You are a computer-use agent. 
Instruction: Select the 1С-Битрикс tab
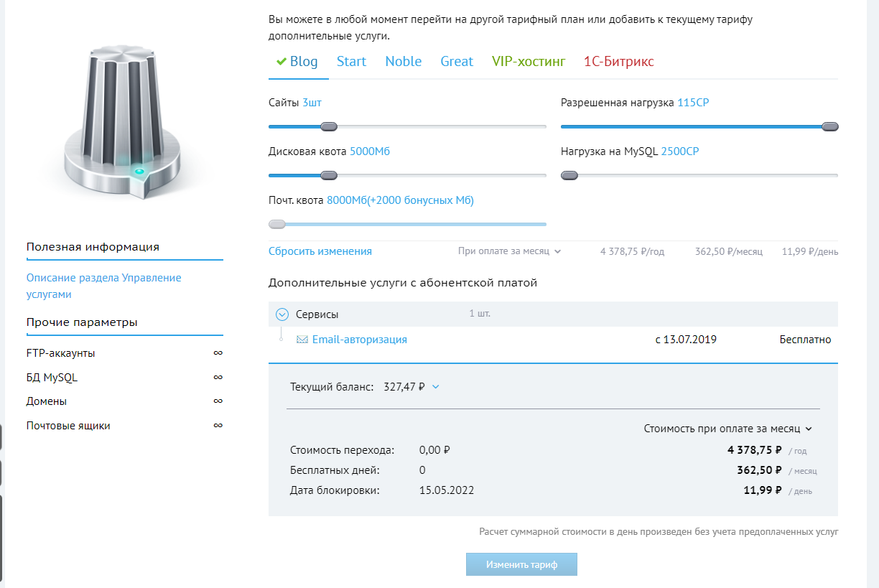[618, 62]
